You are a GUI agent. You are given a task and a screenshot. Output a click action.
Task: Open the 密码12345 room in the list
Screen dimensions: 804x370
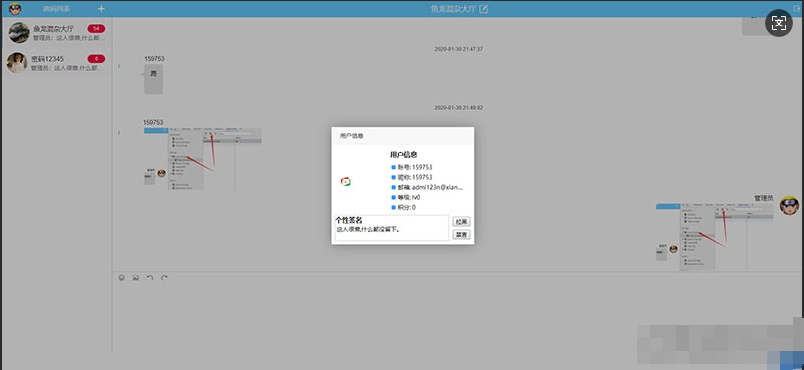click(x=56, y=63)
